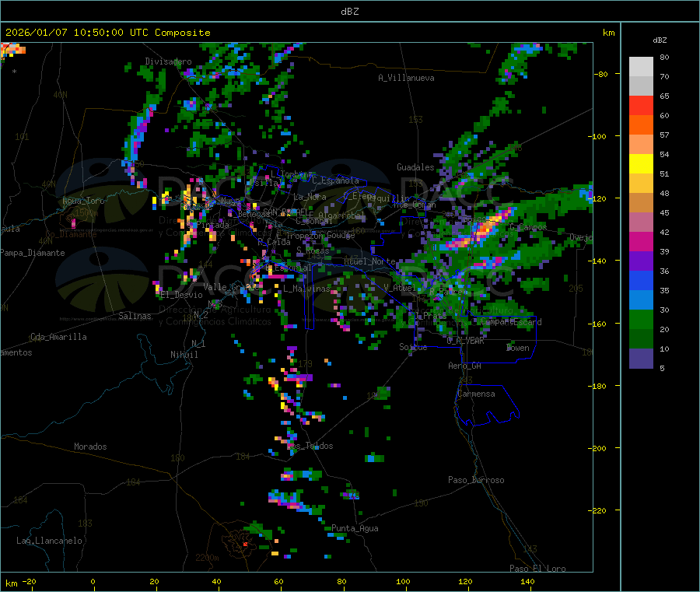Click the Paso_El_Loro map label

click(538, 569)
